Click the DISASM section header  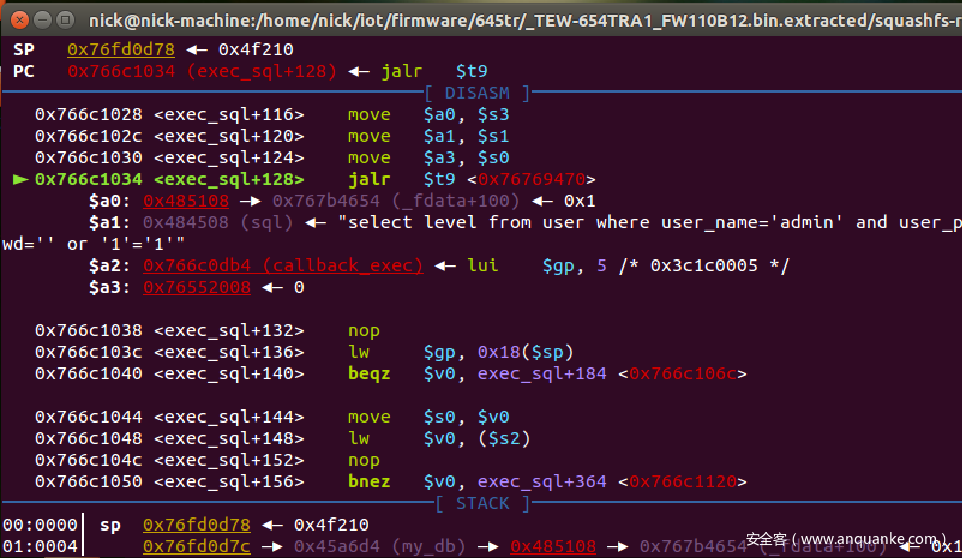coord(477,93)
